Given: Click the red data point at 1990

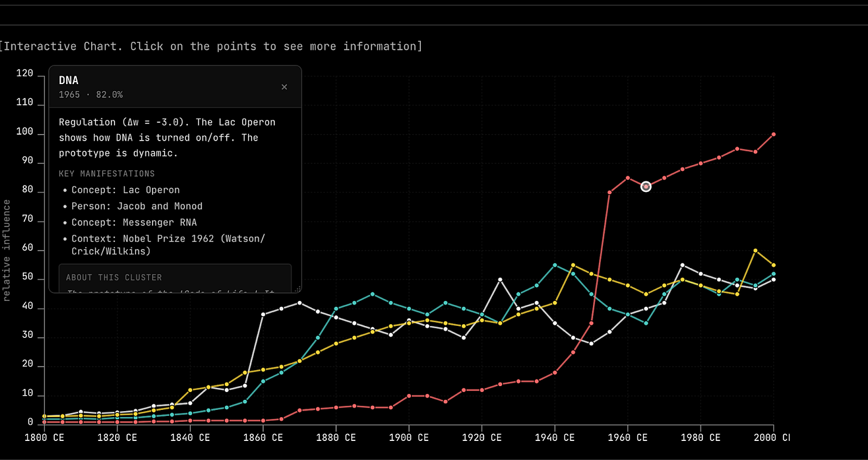Looking at the screenshot, I should coord(737,149).
